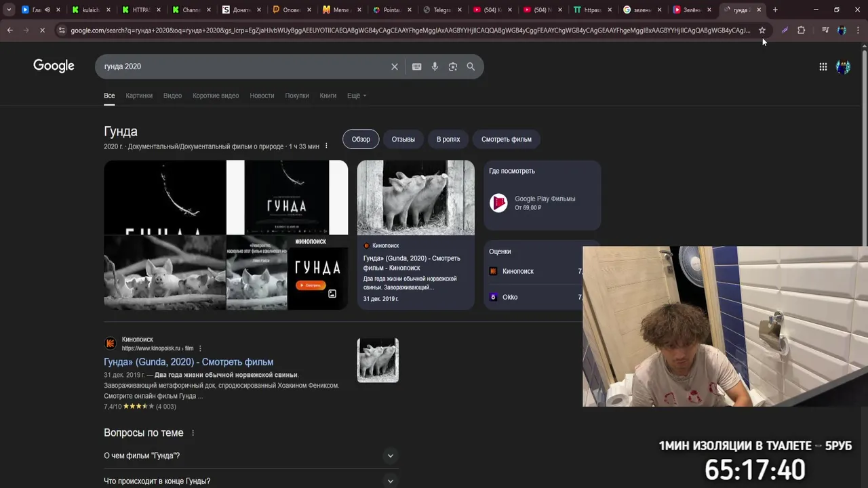Click the www.kinopoisk.ru › film URL text
The height and width of the screenshot is (488, 868).
[157, 348]
